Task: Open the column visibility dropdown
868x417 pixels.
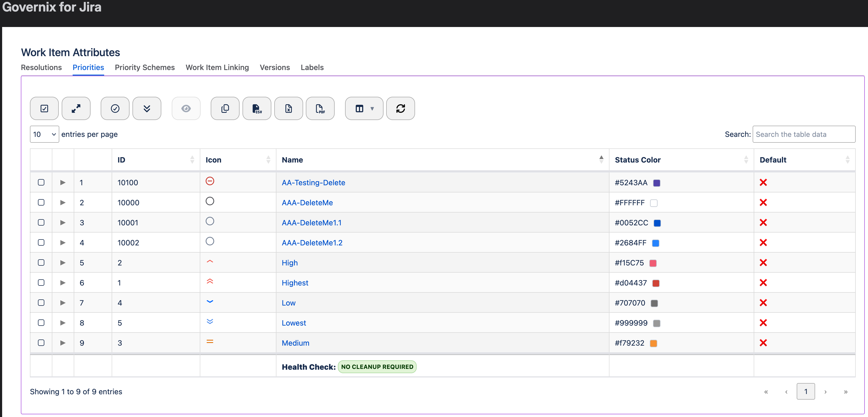Action: (364, 108)
